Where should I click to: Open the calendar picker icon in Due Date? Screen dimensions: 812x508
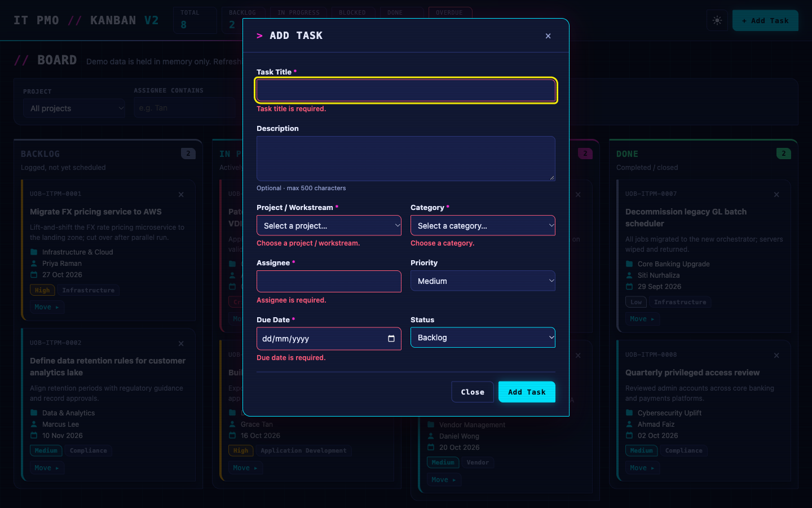391,339
